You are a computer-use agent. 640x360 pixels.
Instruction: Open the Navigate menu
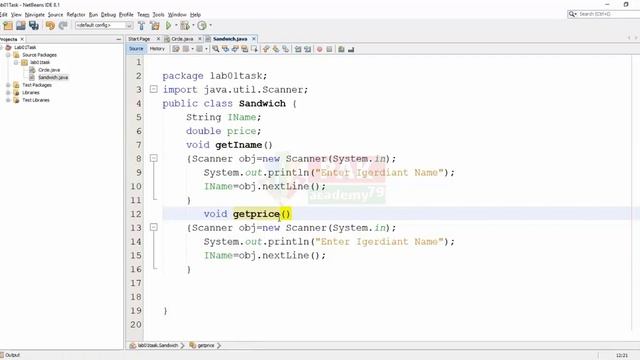pyautogui.click(x=35, y=15)
